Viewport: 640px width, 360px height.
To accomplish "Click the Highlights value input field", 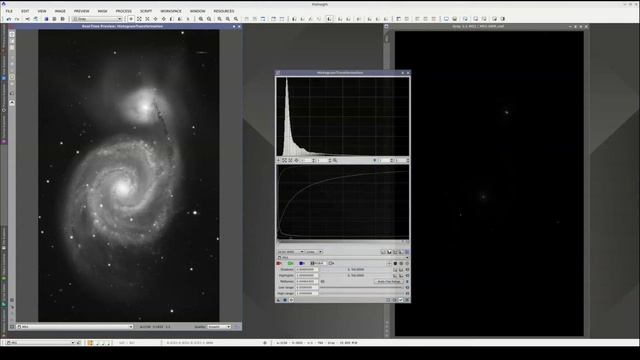I will [307, 276].
